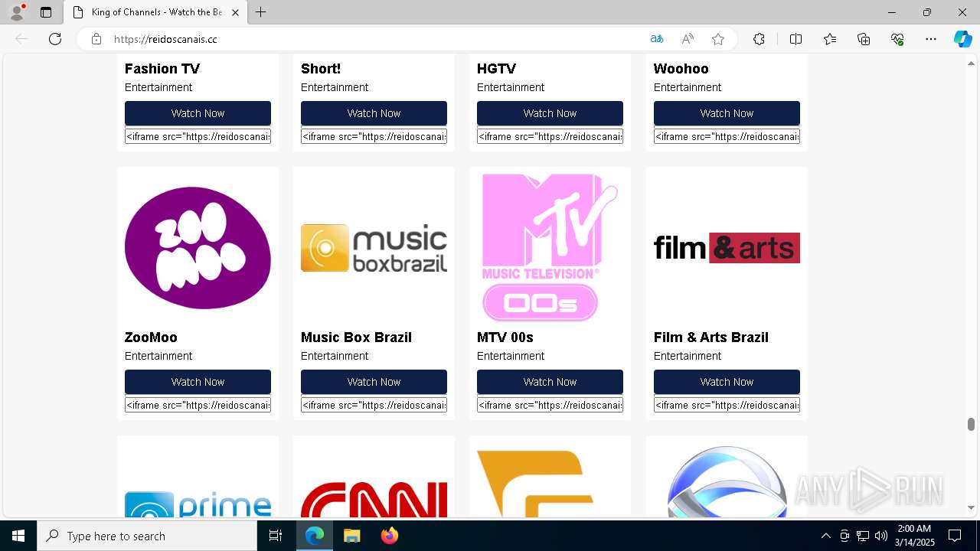Open a new browser tab
Image resolution: width=980 pixels, height=551 pixels.
[x=260, y=12]
